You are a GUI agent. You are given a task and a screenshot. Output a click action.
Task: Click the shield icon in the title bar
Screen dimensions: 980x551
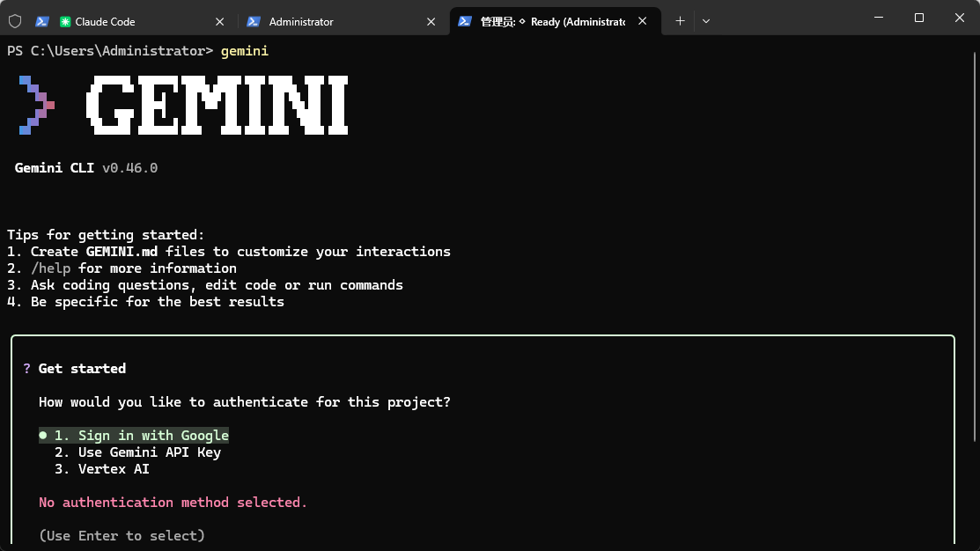[x=15, y=21]
